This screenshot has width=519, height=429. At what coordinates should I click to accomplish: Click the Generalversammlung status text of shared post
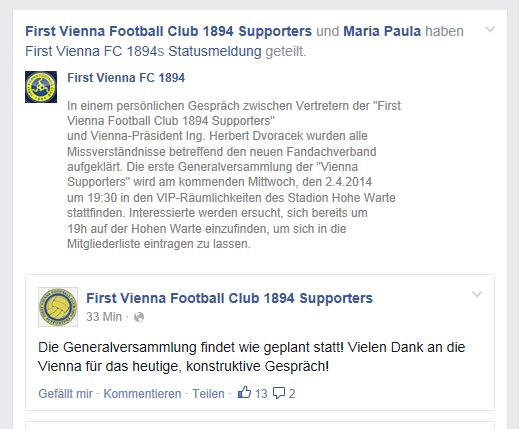[x=252, y=357]
